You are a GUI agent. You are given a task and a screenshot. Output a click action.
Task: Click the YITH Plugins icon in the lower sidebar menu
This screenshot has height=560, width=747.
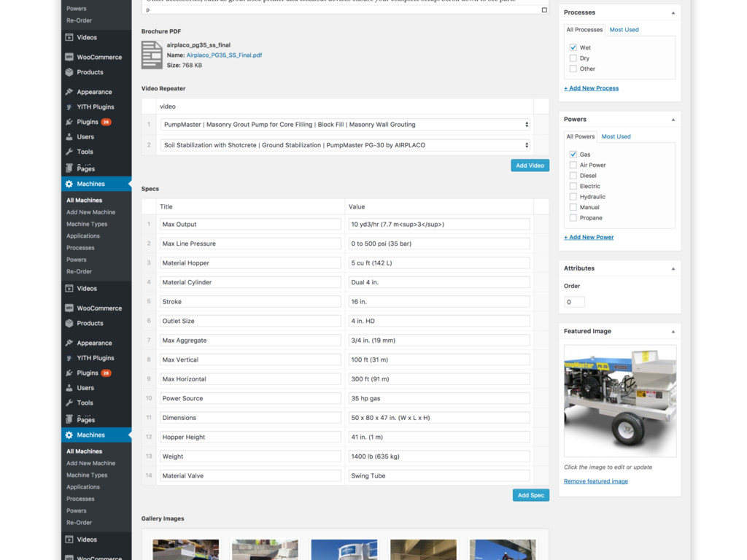[x=69, y=358]
